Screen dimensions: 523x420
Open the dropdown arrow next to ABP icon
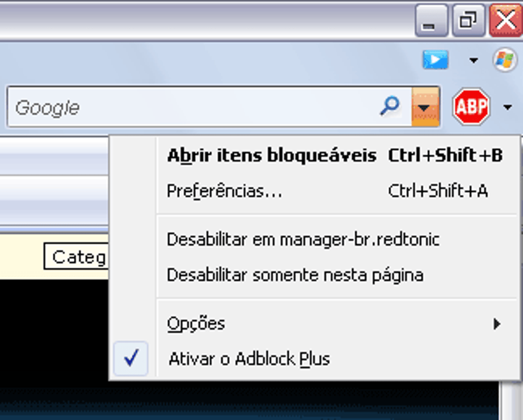click(508, 107)
